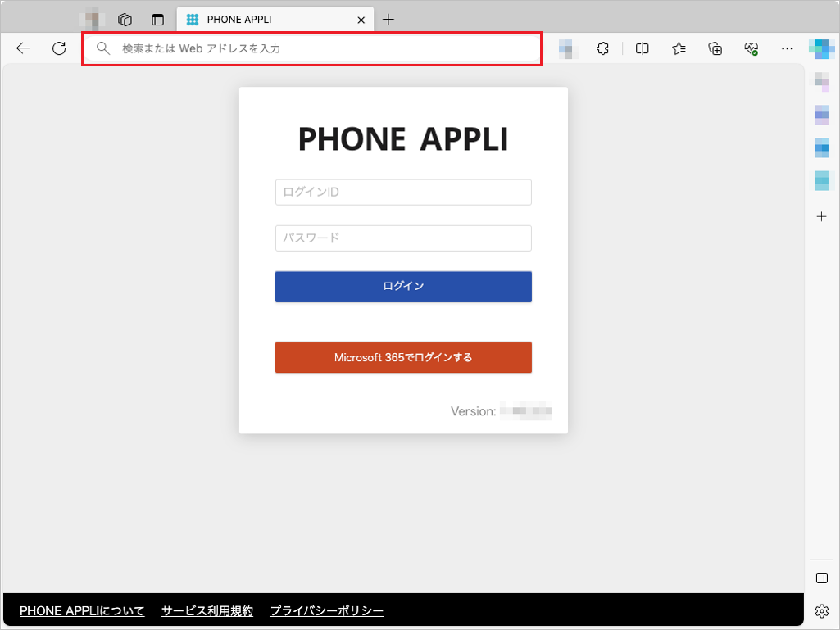Open the Collections panel
Image resolution: width=840 pixels, height=630 pixels.
coord(714,48)
